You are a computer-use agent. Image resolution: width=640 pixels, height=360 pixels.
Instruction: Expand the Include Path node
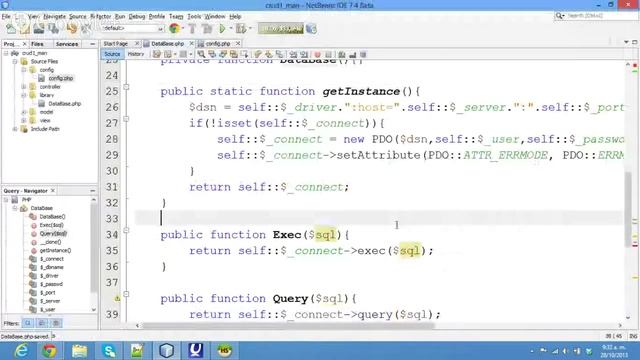[15, 129]
